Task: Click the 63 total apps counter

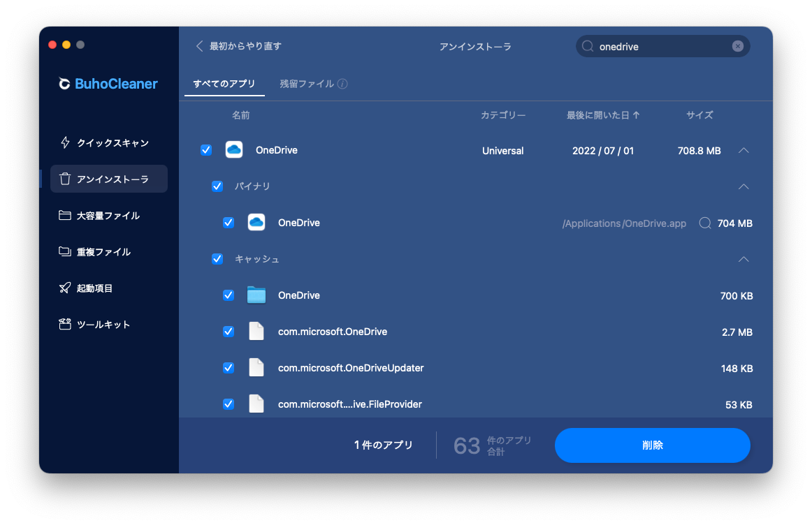Action: pyautogui.click(x=467, y=445)
